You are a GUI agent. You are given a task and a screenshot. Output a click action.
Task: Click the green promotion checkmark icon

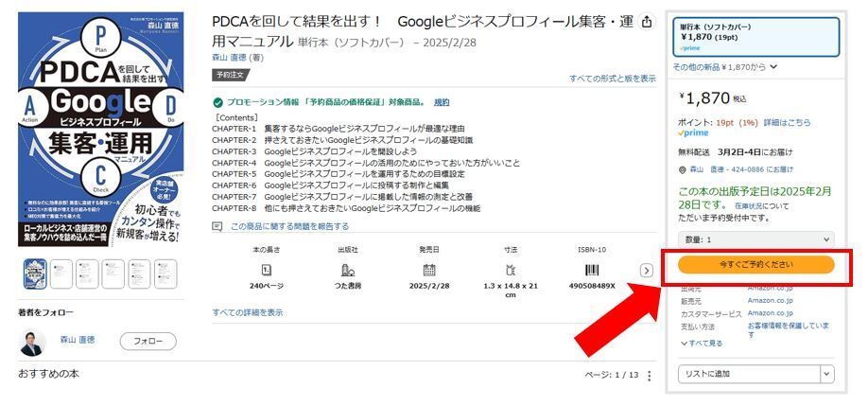[x=217, y=102]
